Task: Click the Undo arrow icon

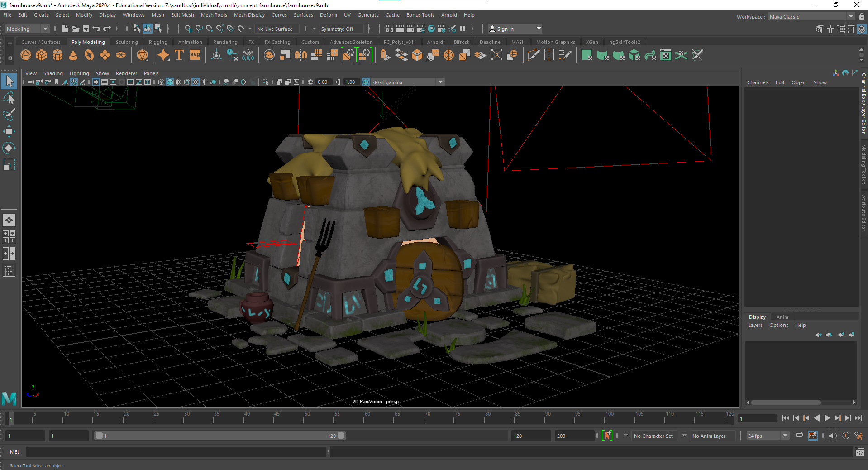Action: (x=96, y=29)
